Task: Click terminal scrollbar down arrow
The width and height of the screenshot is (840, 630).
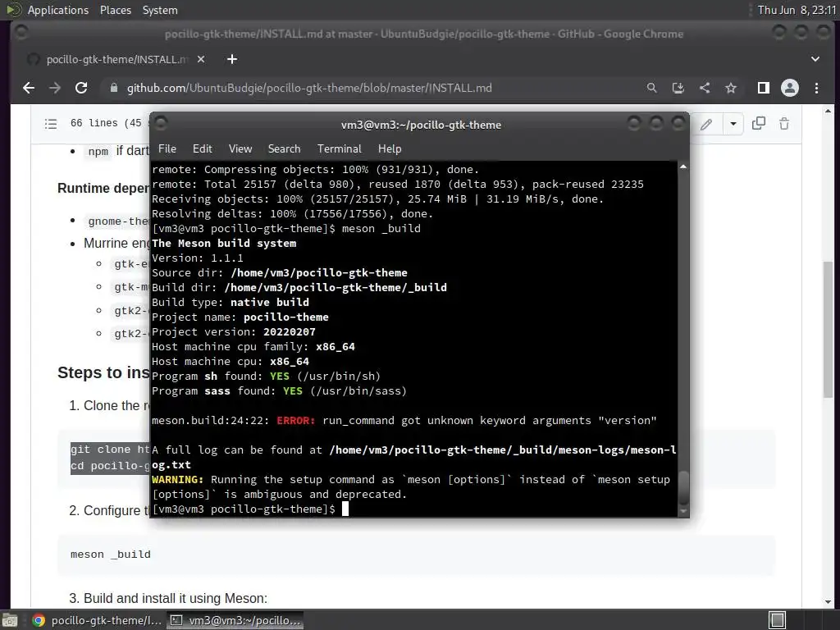Action: click(x=683, y=512)
